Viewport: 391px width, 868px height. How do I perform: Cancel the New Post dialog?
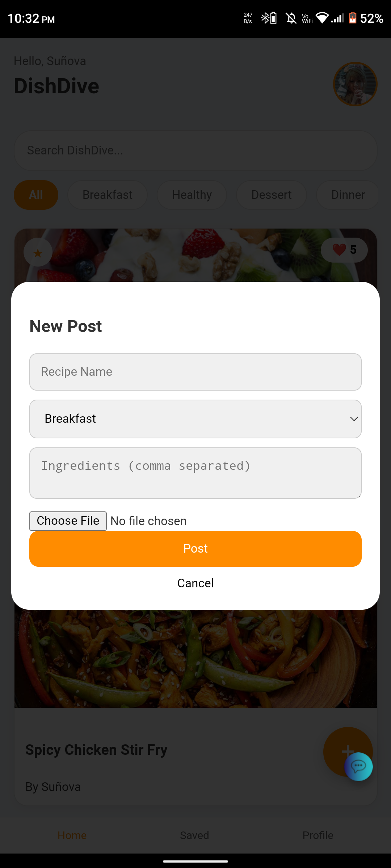[x=195, y=583]
